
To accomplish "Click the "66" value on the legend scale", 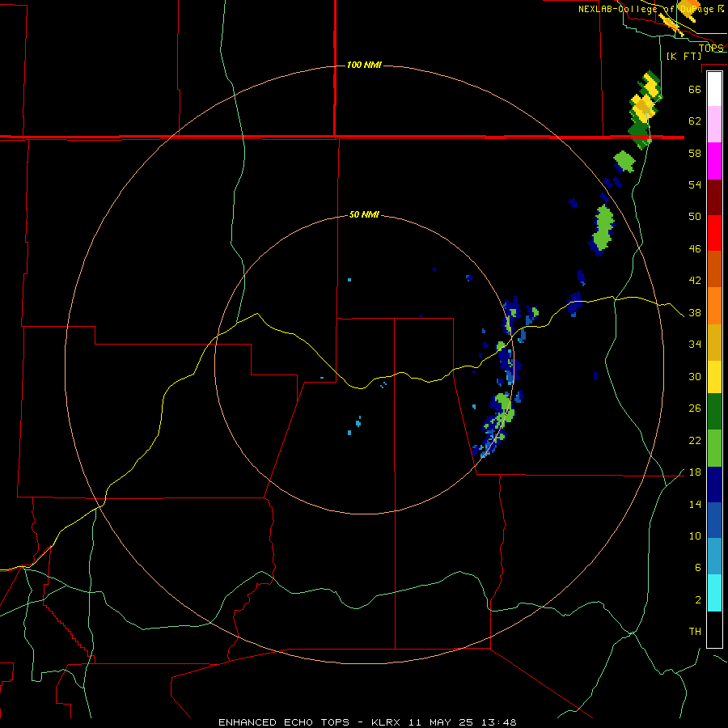I will coord(695,89).
